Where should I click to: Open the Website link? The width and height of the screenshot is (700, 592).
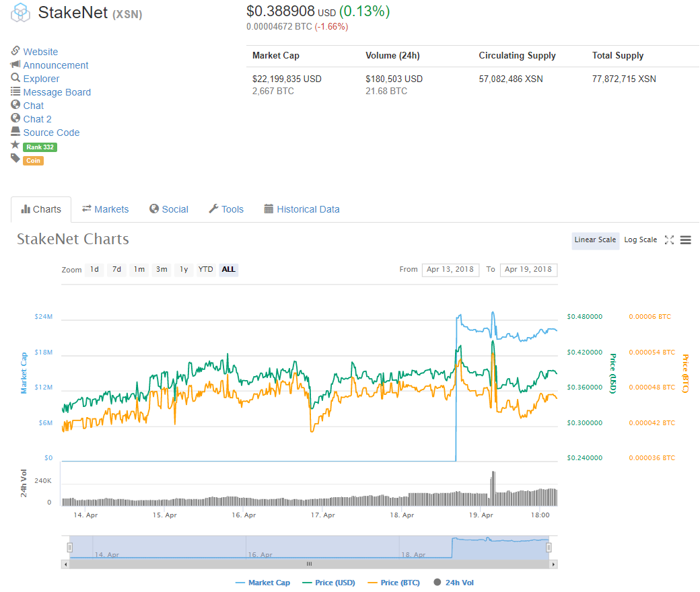click(x=40, y=52)
